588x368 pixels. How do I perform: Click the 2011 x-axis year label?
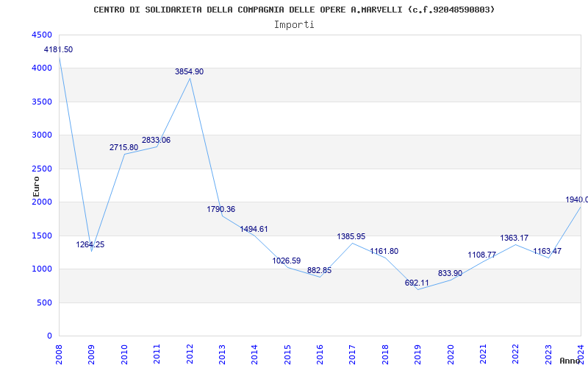pos(157,354)
